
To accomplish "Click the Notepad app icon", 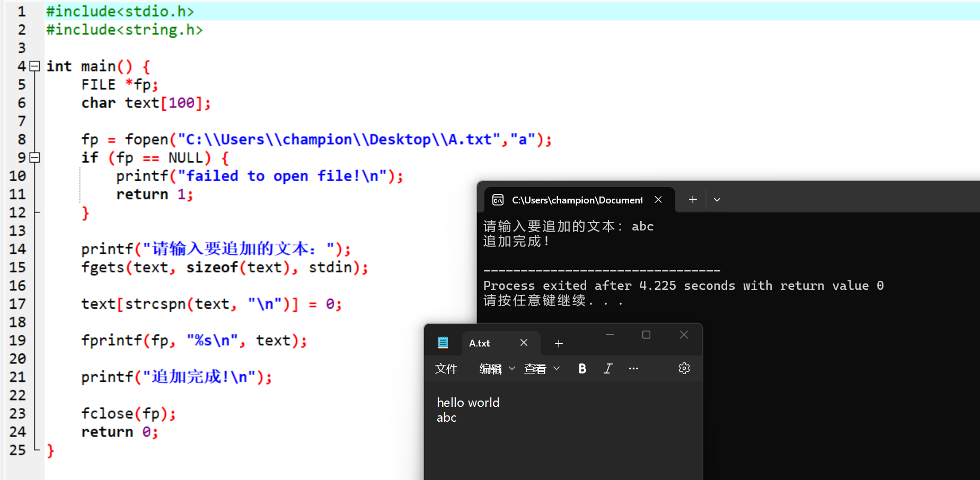I will [x=443, y=343].
